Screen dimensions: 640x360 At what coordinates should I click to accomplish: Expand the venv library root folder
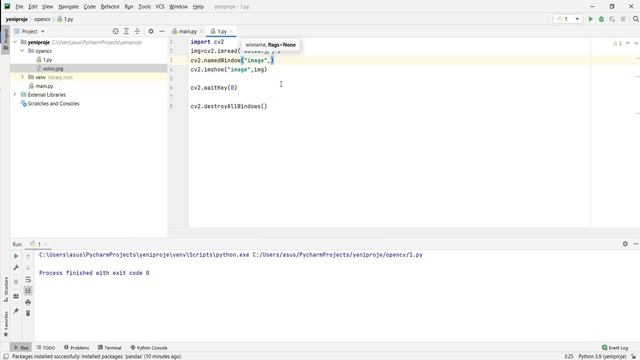(22, 77)
